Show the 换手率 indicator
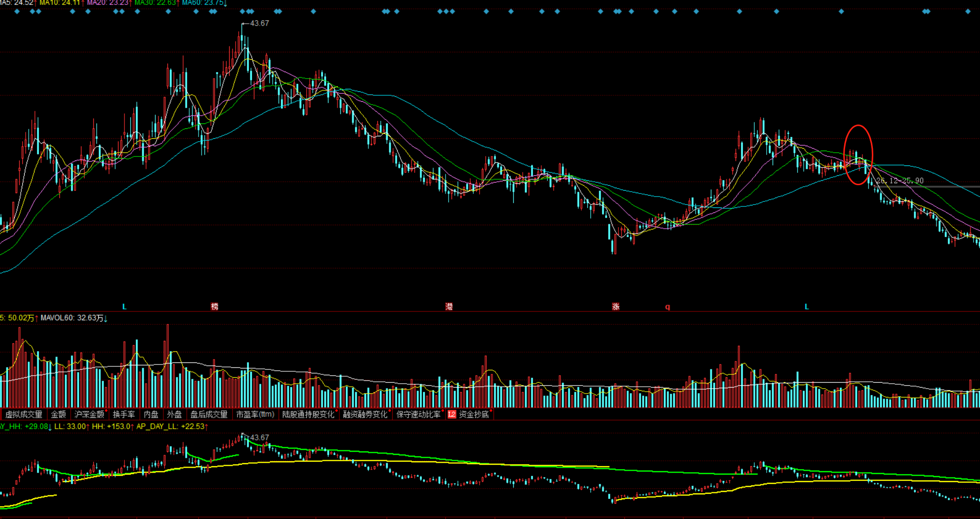Viewport: 980px width, 519px height. coord(123,414)
